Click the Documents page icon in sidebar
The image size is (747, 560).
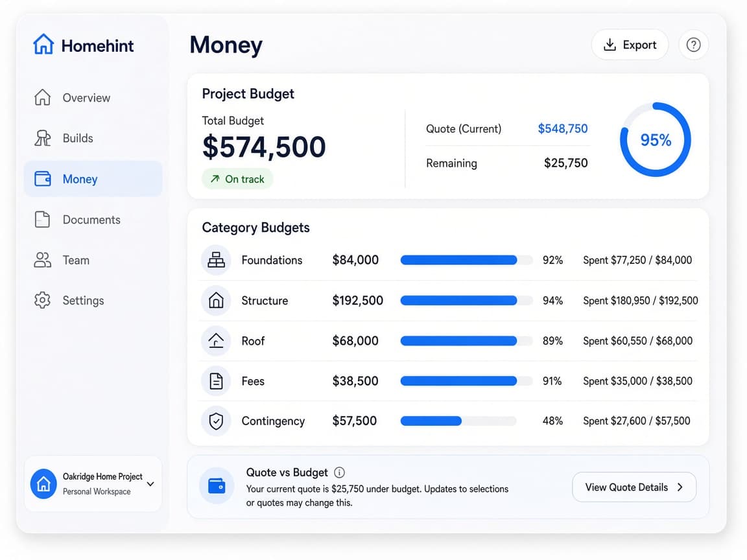42,220
